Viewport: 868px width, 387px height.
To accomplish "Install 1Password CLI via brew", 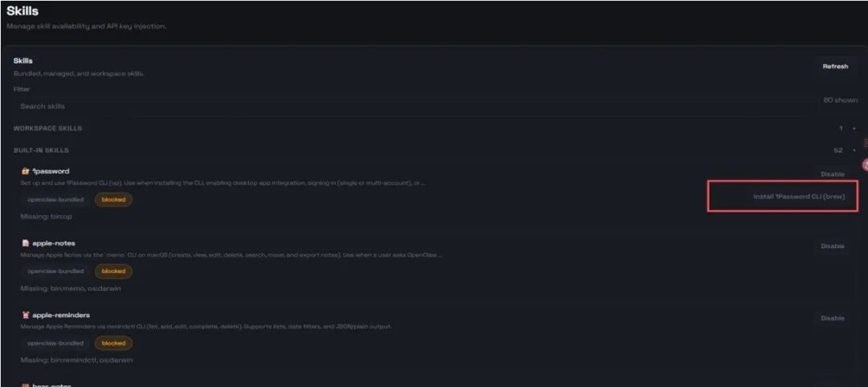I will 799,196.
